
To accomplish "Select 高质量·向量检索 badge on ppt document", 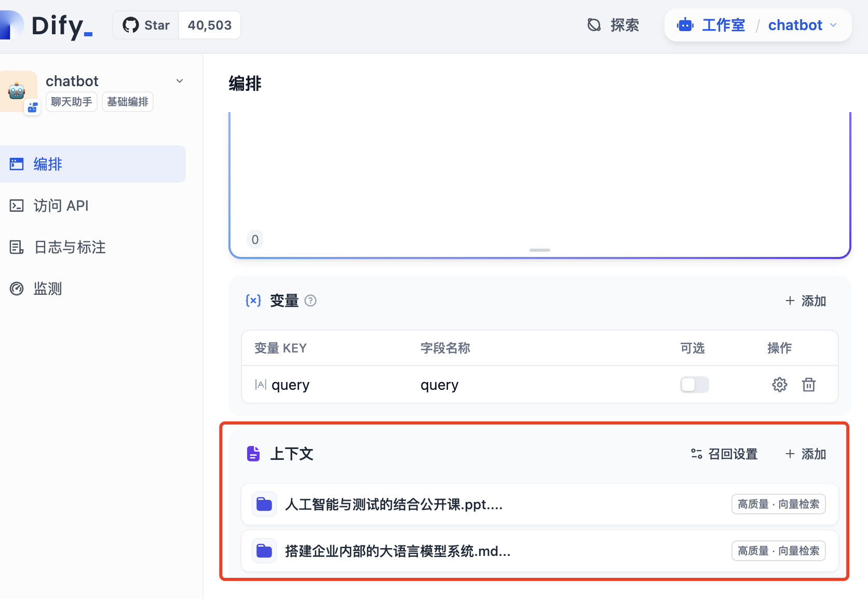I will click(x=778, y=503).
